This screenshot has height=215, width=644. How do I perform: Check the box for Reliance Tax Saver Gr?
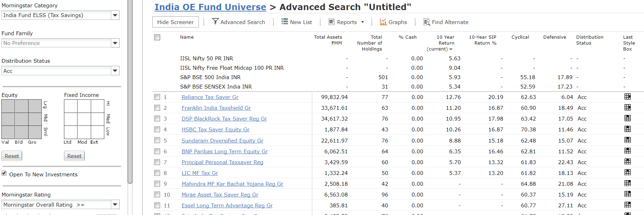(x=157, y=97)
